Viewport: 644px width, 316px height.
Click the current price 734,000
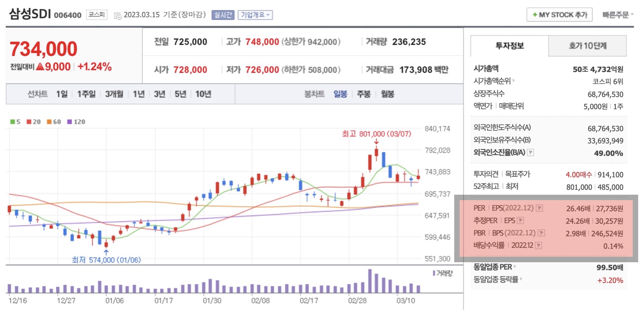pos(43,50)
